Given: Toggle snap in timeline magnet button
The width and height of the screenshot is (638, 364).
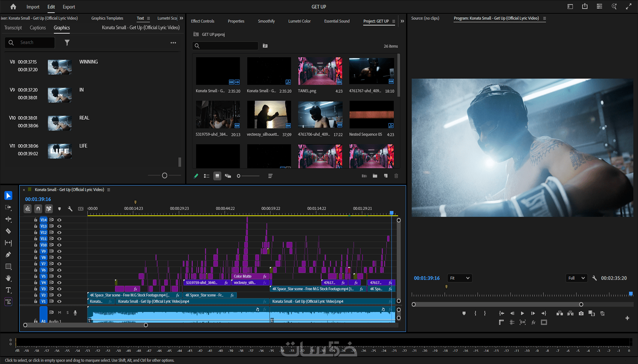Looking at the screenshot, I should tap(38, 209).
